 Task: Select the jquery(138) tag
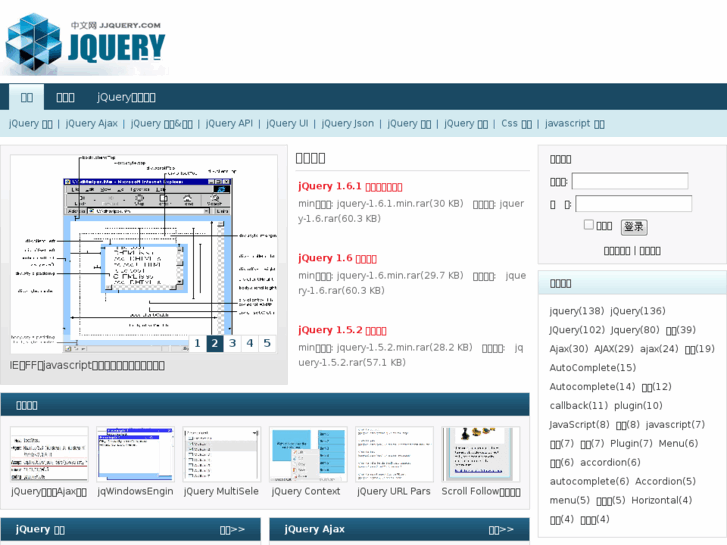577,311
